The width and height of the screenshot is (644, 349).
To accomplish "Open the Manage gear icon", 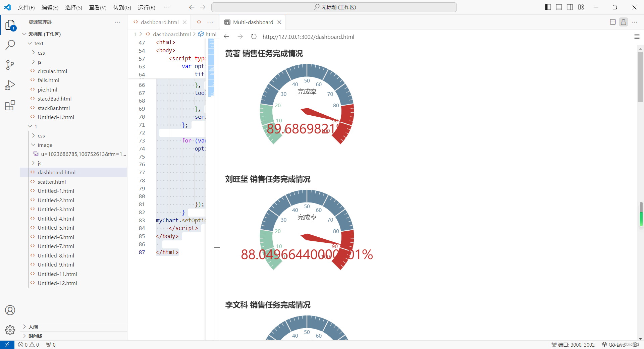I will [x=10, y=330].
